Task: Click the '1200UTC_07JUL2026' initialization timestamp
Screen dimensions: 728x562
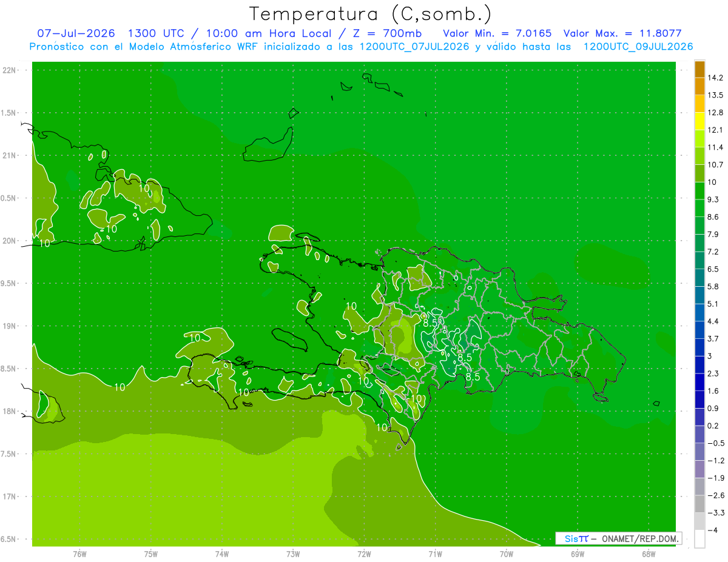Action: pyautogui.click(x=414, y=47)
